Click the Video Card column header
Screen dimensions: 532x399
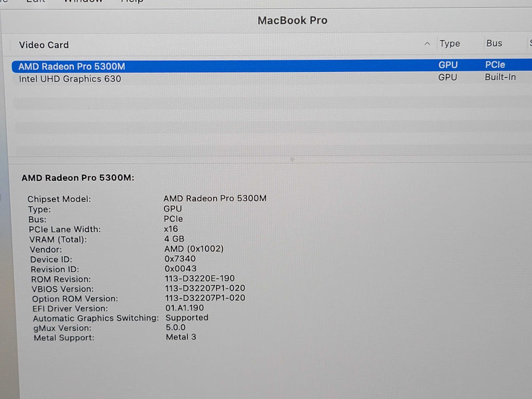tap(44, 44)
